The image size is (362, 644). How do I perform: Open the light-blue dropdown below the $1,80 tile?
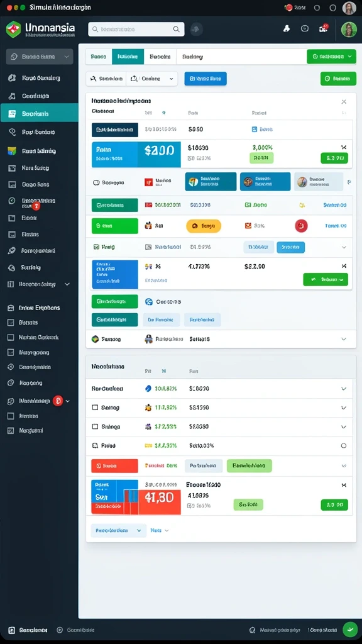pyautogui.click(x=118, y=530)
